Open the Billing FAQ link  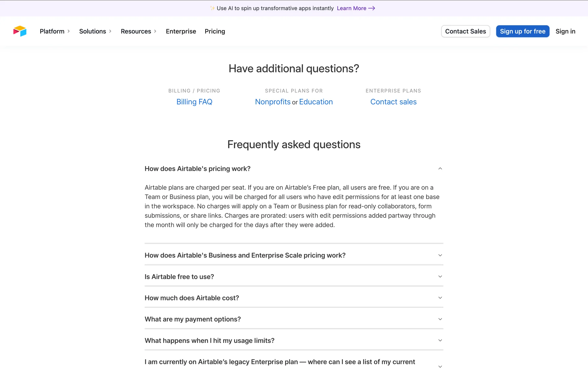[x=194, y=102]
